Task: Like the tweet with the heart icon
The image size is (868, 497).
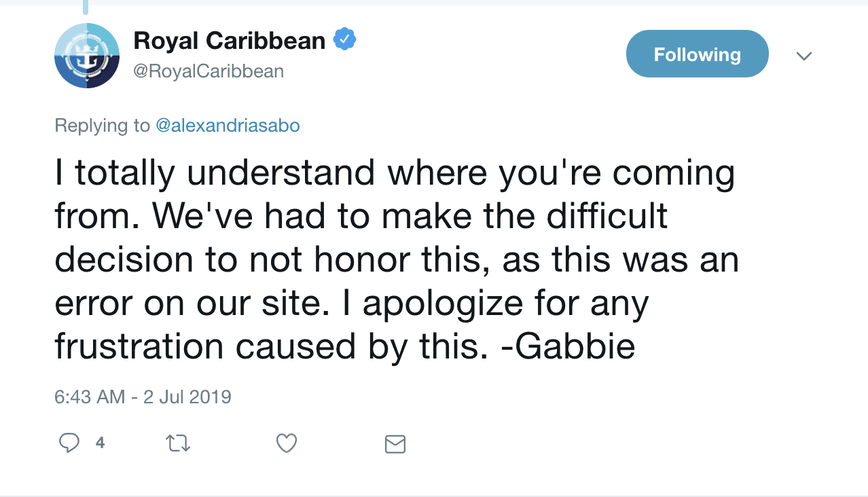Action: coord(287,443)
